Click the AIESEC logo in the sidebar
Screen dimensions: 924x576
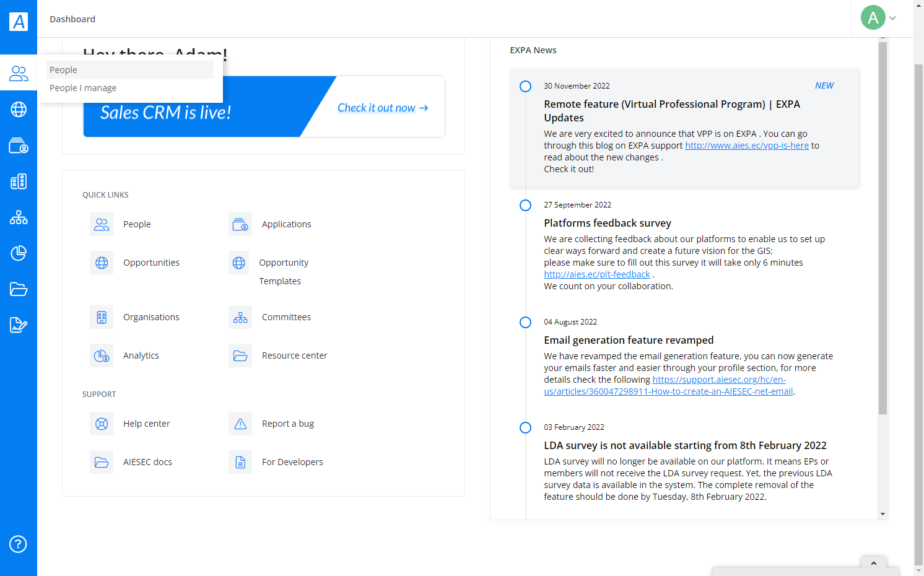19,22
